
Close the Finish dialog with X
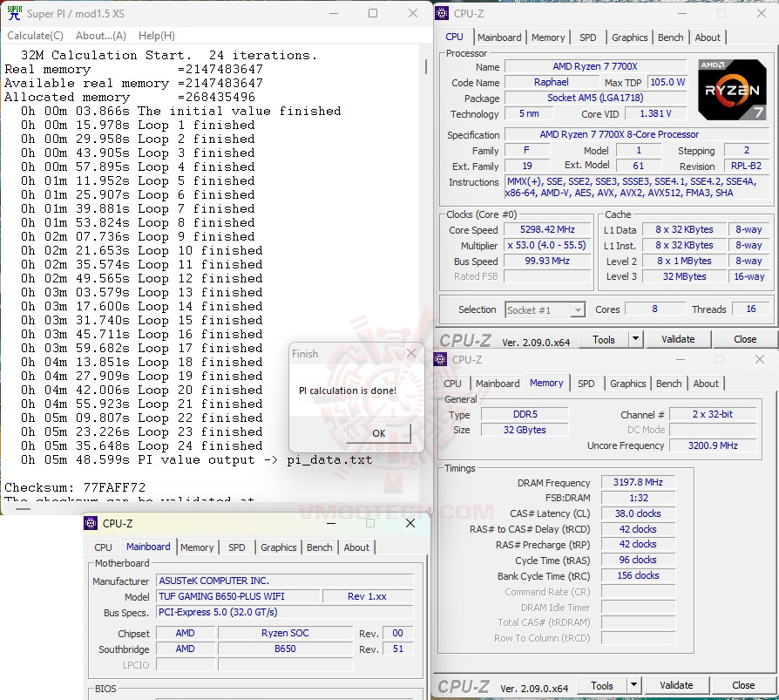coord(411,353)
